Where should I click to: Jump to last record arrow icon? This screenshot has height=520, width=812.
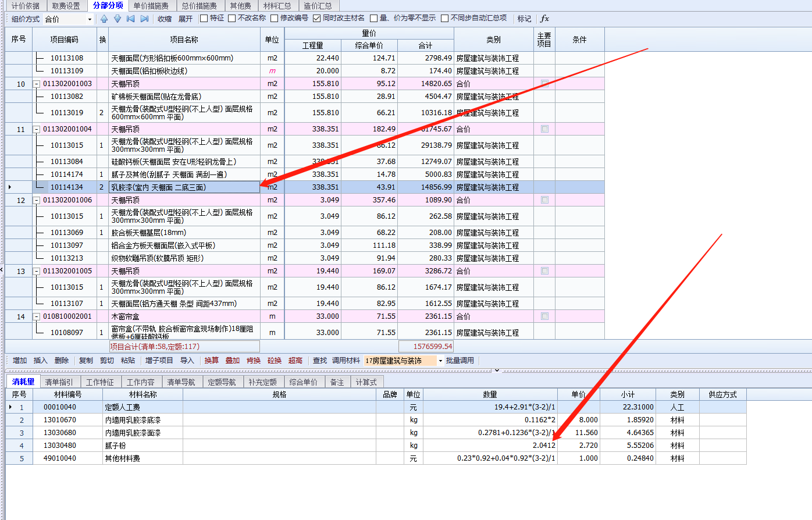[145, 19]
